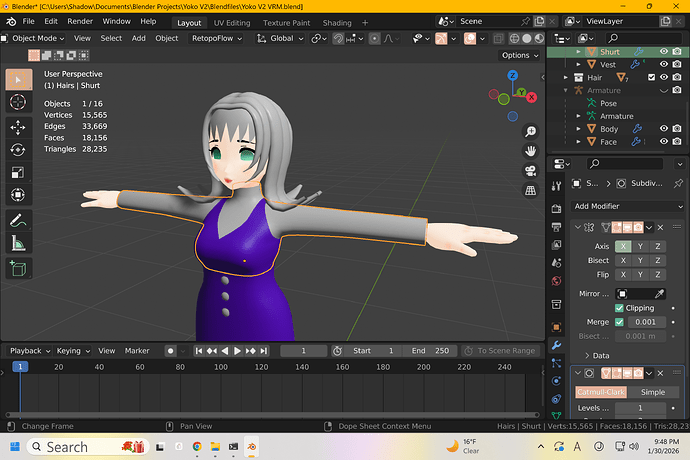Toggle Face visibility eye in outliner
Viewport: 690px width, 460px height.
(664, 141)
